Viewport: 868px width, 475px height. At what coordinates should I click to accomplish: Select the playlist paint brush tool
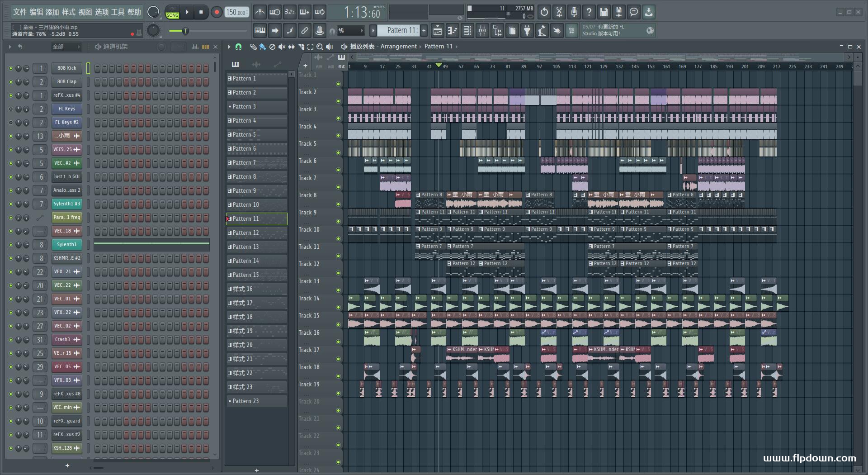263,47
